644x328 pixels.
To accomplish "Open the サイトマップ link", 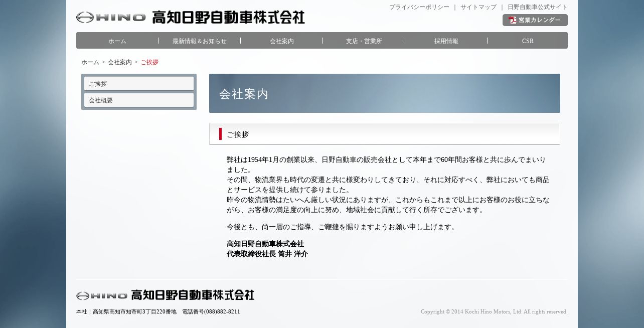I will (478, 7).
